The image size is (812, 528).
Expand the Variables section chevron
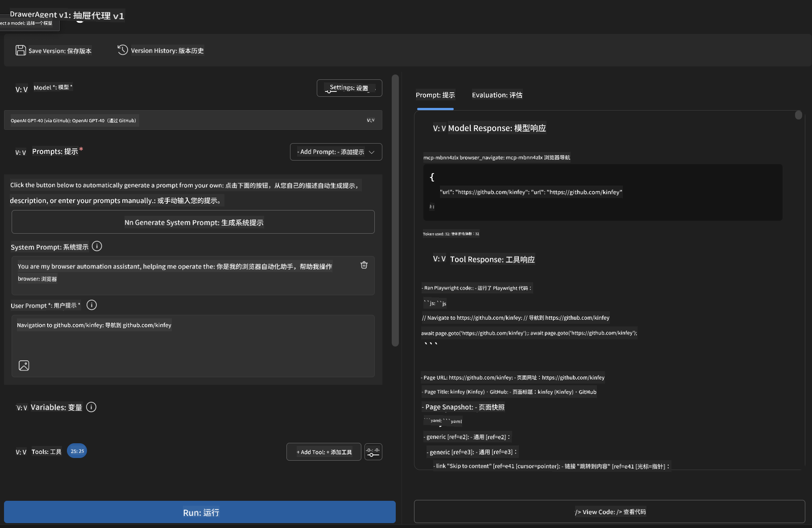pos(22,408)
